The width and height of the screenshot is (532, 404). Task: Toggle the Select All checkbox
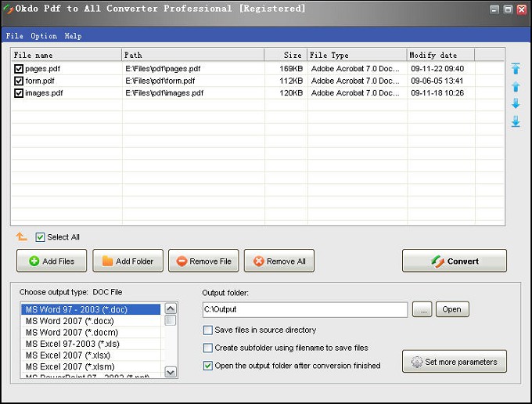pos(40,237)
